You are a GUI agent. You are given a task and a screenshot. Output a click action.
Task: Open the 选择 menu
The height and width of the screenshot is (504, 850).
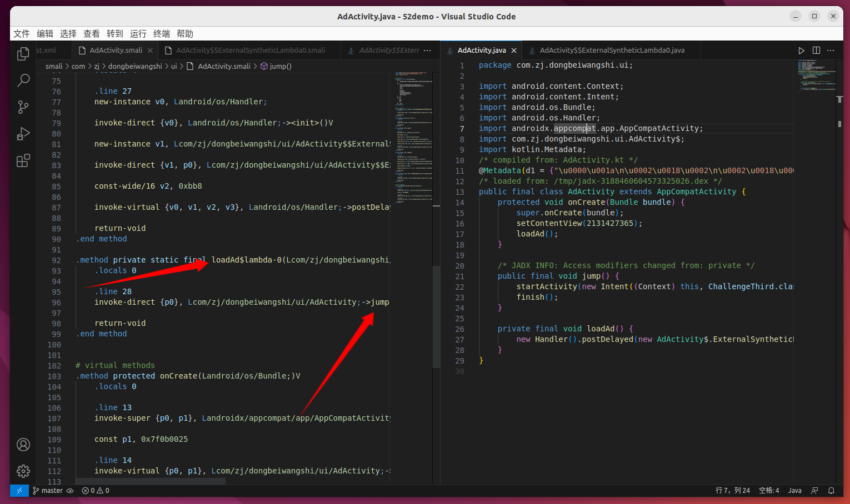click(68, 34)
